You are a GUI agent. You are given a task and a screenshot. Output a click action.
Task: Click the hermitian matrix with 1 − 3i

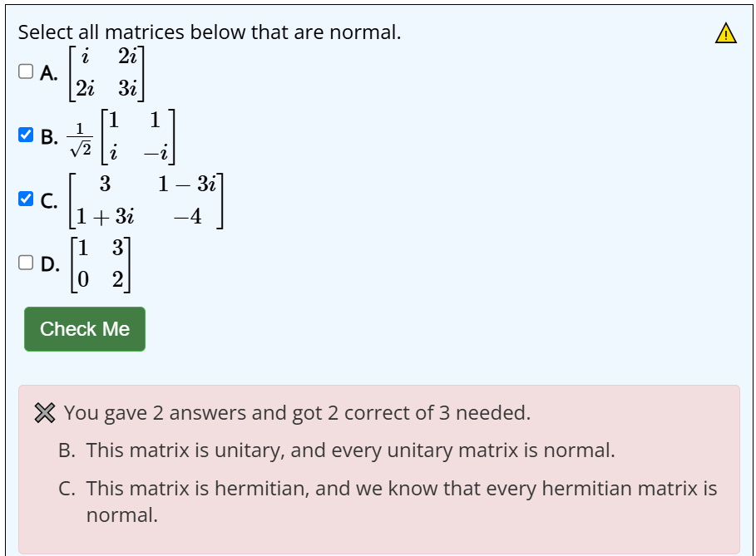pyautogui.click(x=146, y=200)
